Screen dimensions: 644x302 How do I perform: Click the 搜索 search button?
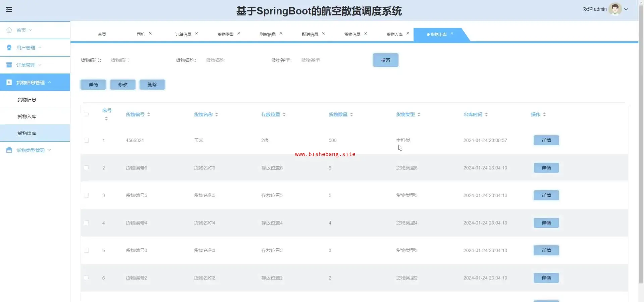pos(386,60)
